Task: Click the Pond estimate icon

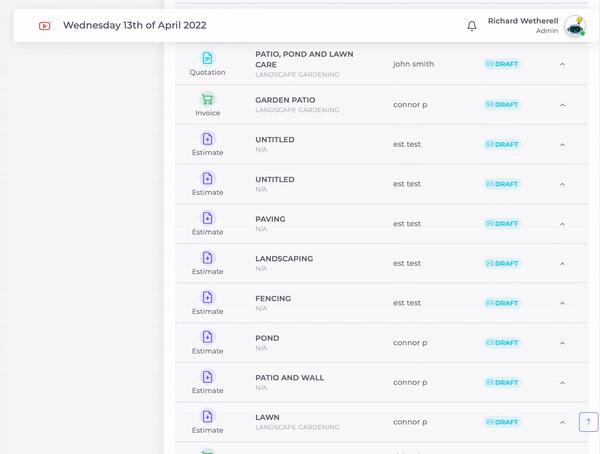Action: (207, 337)
